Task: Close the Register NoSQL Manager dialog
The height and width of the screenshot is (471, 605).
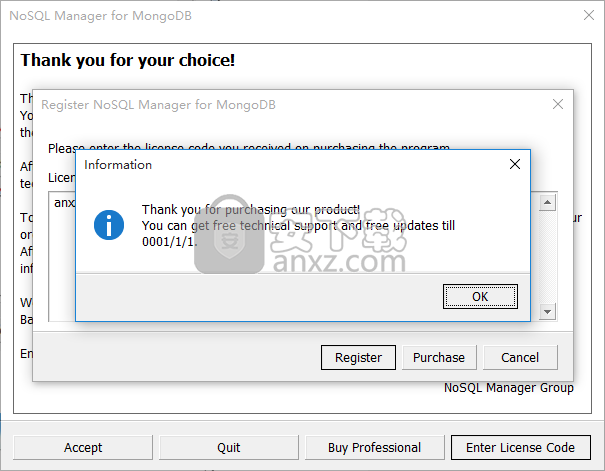Action: pos(558,104)
